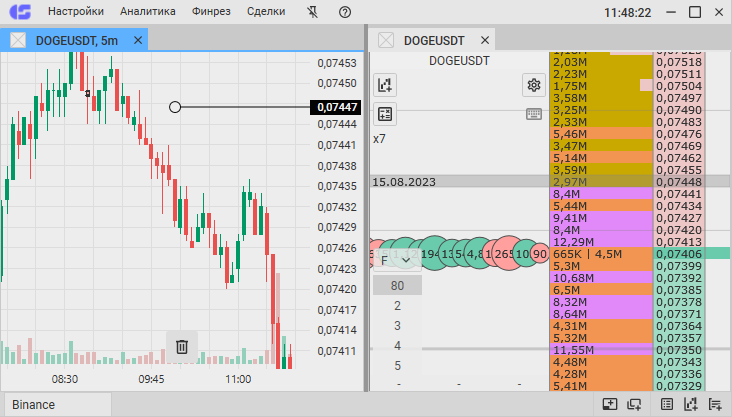
Task: Toggle the order book tab link icon
Action: 386,40
